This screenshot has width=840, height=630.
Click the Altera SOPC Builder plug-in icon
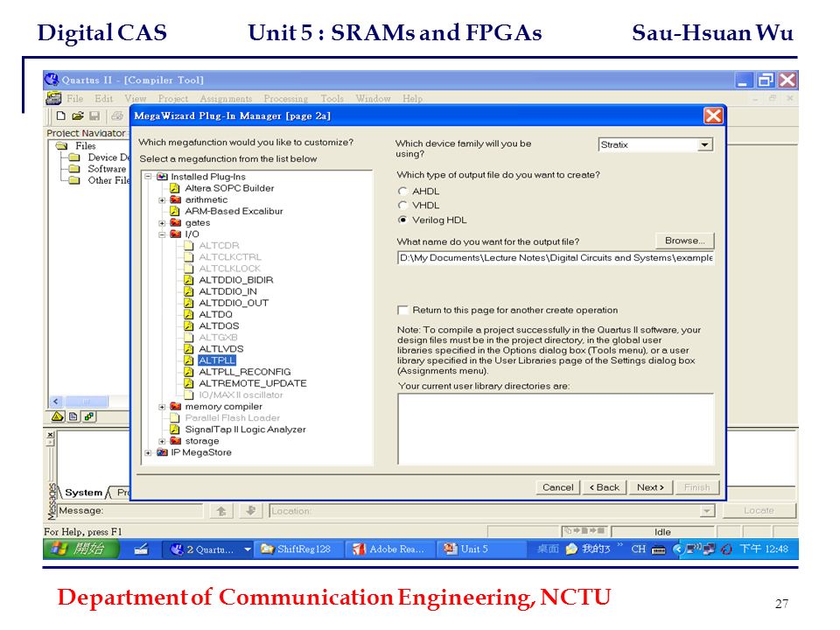coord(175,188)
